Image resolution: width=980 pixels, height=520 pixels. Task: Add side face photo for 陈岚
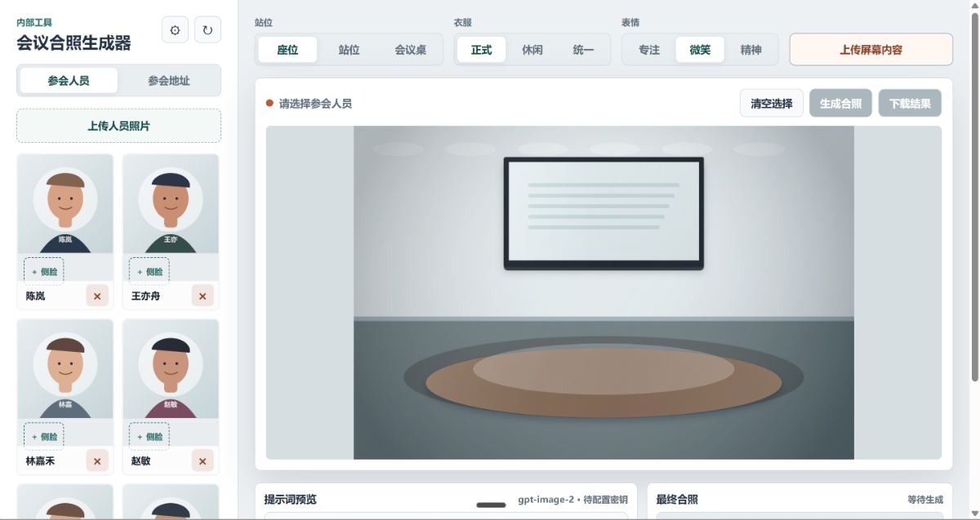(44, 272)
